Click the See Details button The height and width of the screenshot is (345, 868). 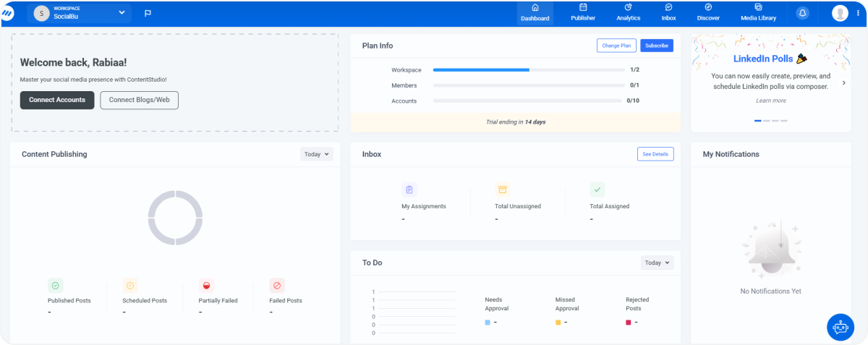coord(655,154)
